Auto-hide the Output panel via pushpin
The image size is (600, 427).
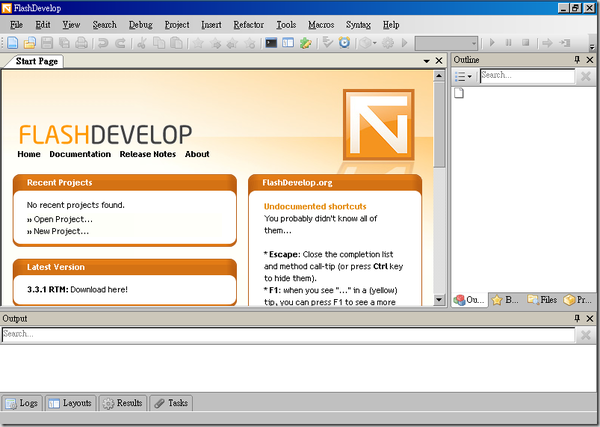click(576, 318)
